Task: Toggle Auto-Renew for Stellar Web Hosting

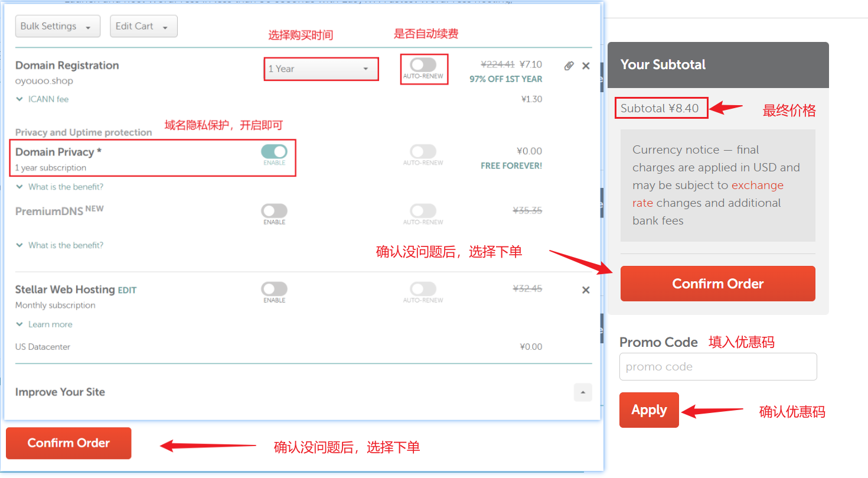Action: pyautogui.click(x=423, y=289)
